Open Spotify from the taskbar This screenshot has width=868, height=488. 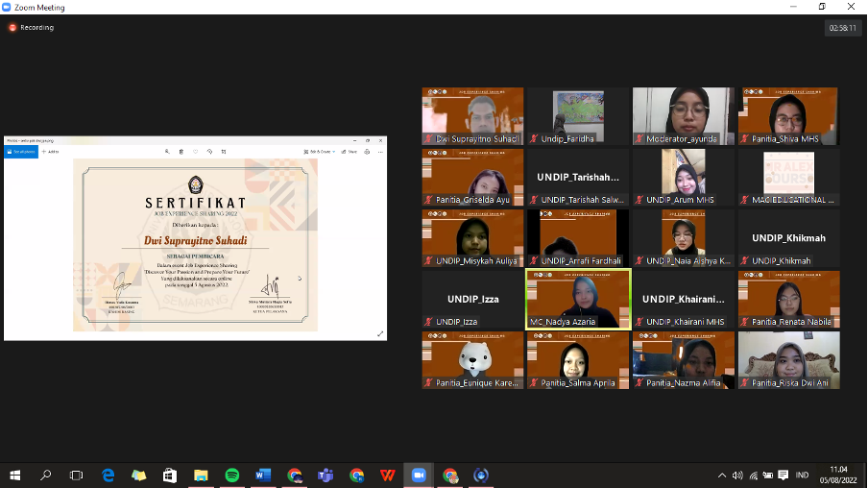coord(232,476)
